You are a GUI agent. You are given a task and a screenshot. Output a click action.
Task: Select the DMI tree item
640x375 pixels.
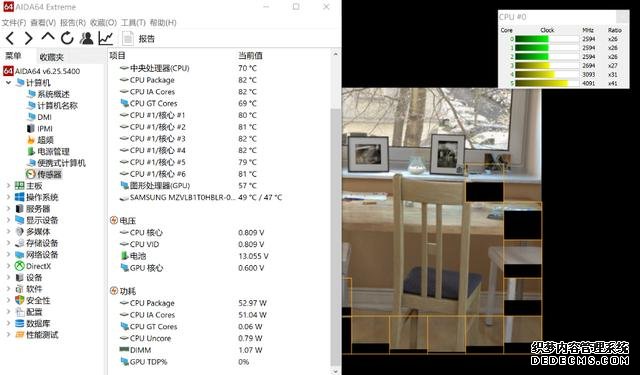40,117
